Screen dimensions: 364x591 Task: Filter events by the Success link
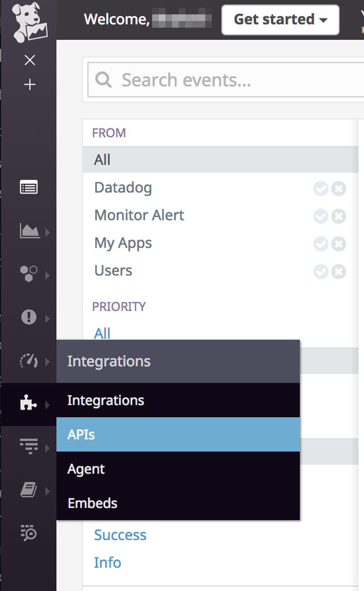pos(120,535)
